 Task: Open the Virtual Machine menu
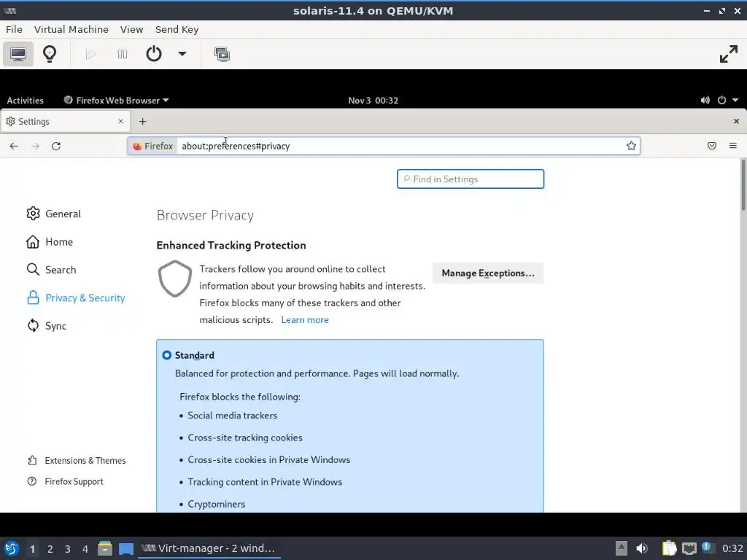tap(71, 29)
